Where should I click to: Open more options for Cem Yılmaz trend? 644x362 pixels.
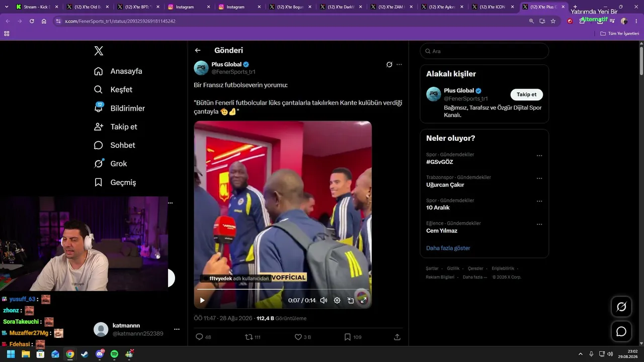point(539,224)
